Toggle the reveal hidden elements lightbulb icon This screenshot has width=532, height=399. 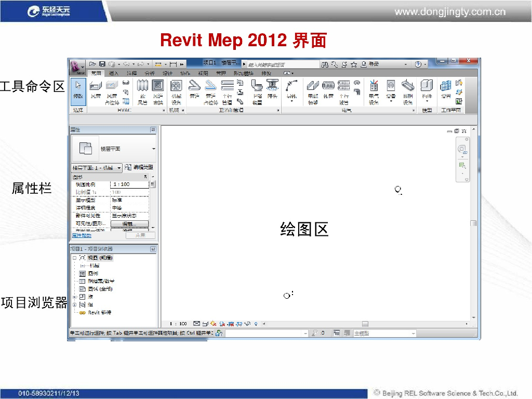tap(256, 324)
